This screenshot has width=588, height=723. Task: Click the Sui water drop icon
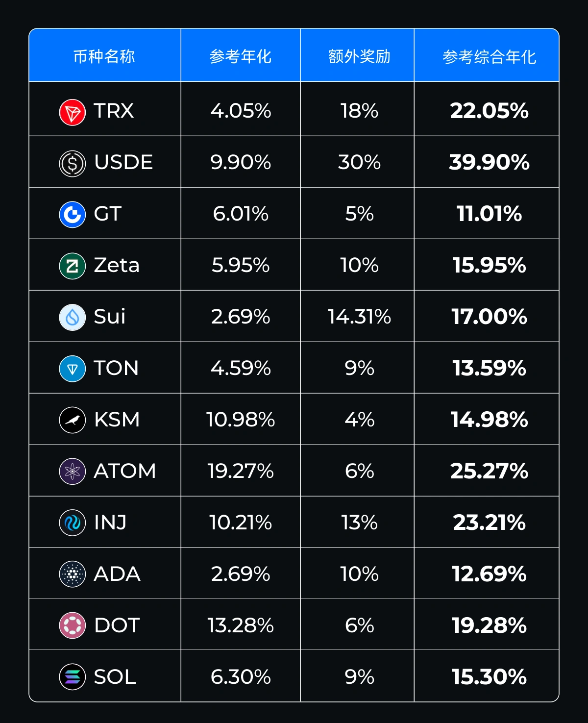pos(73,317)
